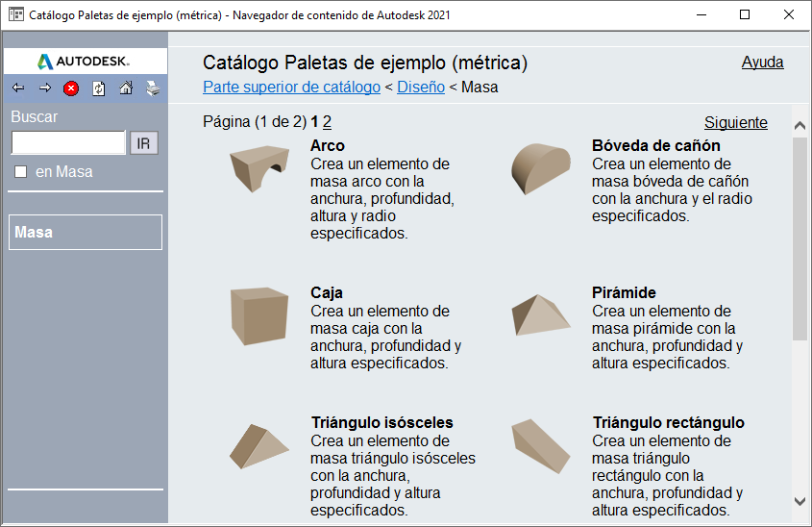Click the 'Bóveda de cañón' title
This screenshot has height=527, width=812.
click(x=656, y=145)
